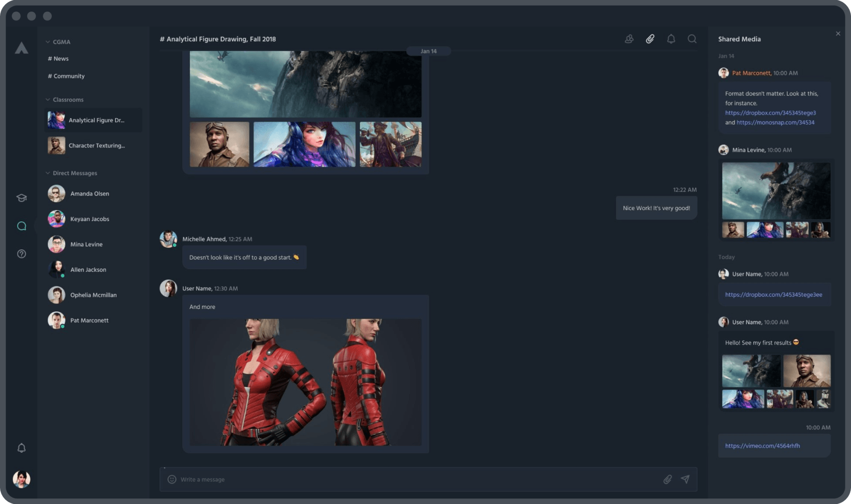Open the monosnap.com link in Shared Media

775,122
